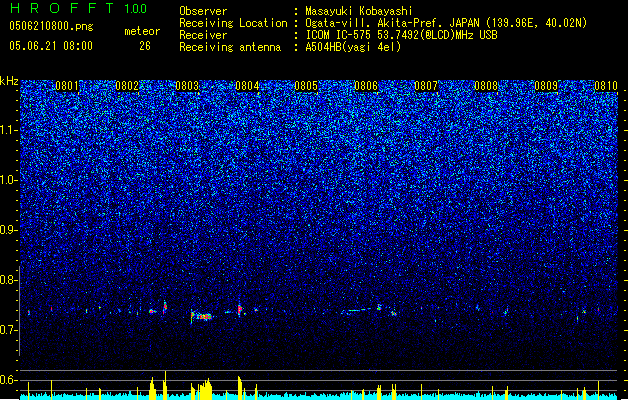
Task: Click the 0809 time marker
Action: [x=546, y=86]
